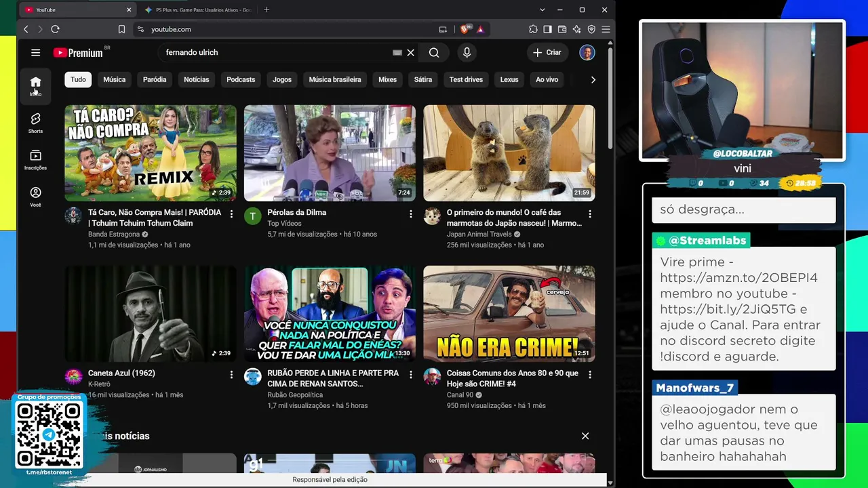Go to the Início home sidebar icon
The height and width of the screenshot is (488, 868).
(x=35, y=86)
